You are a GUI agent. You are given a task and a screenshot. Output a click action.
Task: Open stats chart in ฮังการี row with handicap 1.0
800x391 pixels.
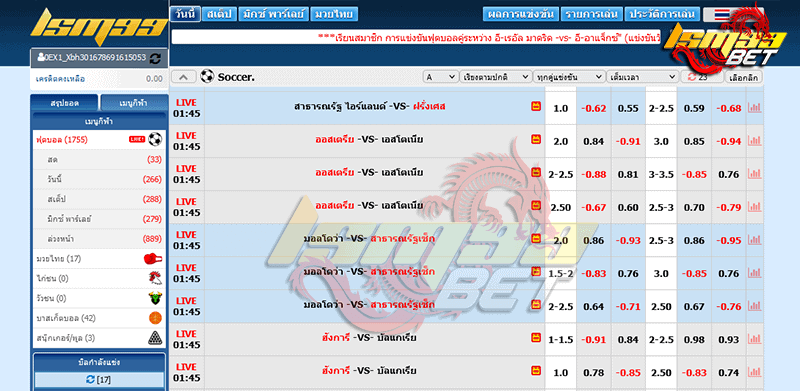(754, 373)
